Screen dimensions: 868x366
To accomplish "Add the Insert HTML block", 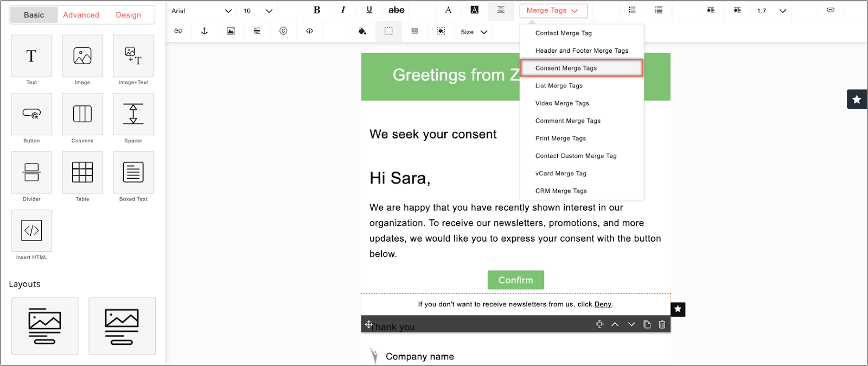I will [31, 230].
